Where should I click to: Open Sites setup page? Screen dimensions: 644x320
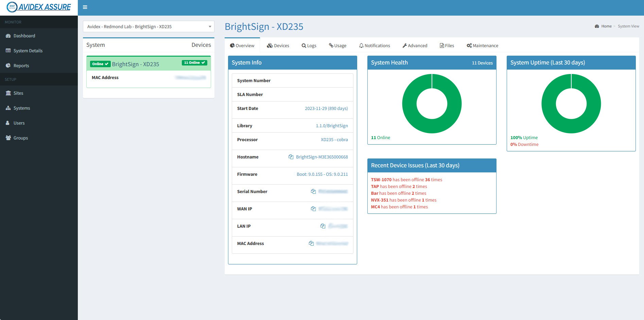click(x=39, y=93)
